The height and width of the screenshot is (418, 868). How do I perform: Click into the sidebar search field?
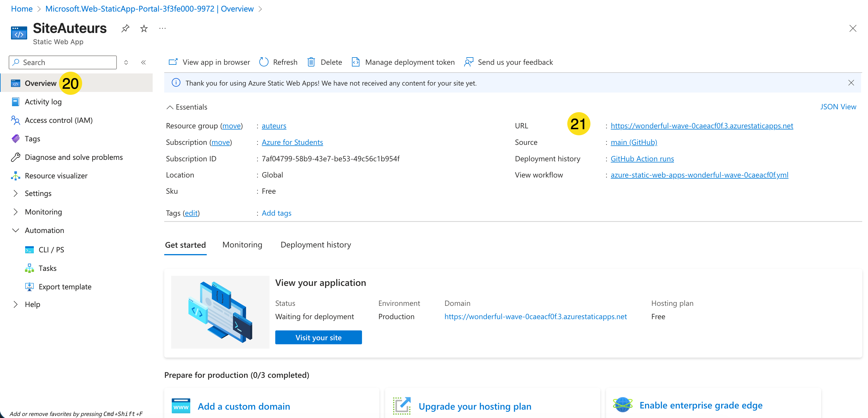click(62, 62)
